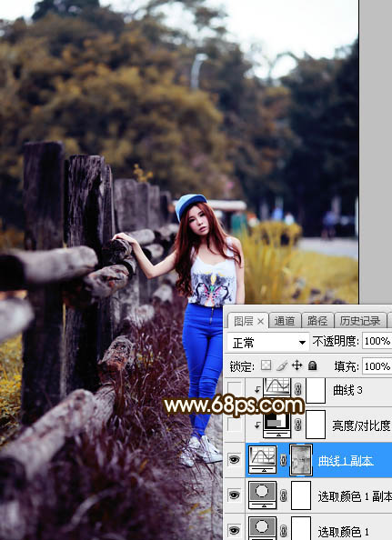392x540 pixels.
Task: Hide the 选取颜色 1 副本 layer
Action: [235, 495]
